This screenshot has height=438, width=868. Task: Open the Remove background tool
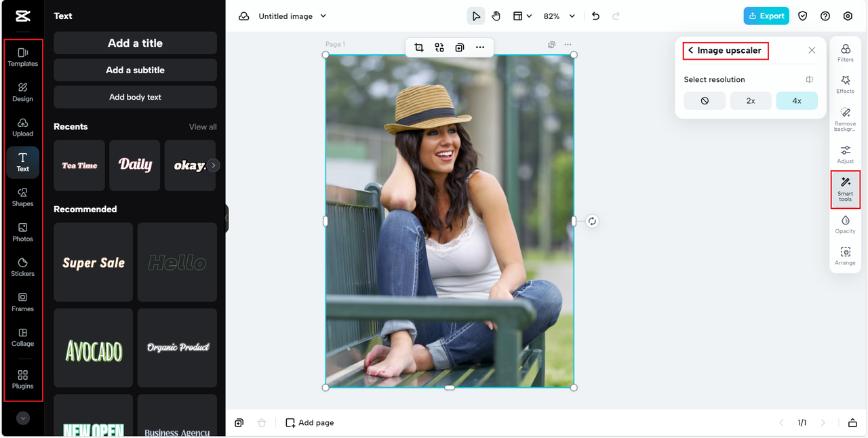pyautogui.click(x=846, y=118)
